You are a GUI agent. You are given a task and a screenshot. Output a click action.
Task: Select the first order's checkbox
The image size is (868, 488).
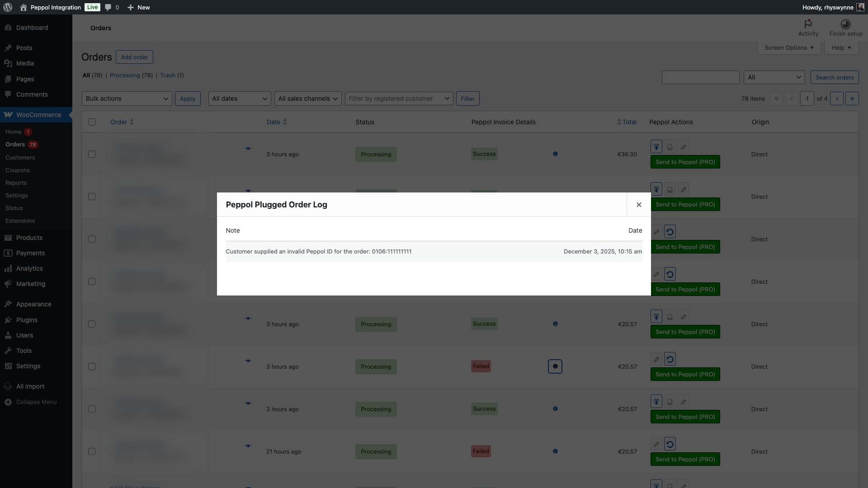coord(92,154)
